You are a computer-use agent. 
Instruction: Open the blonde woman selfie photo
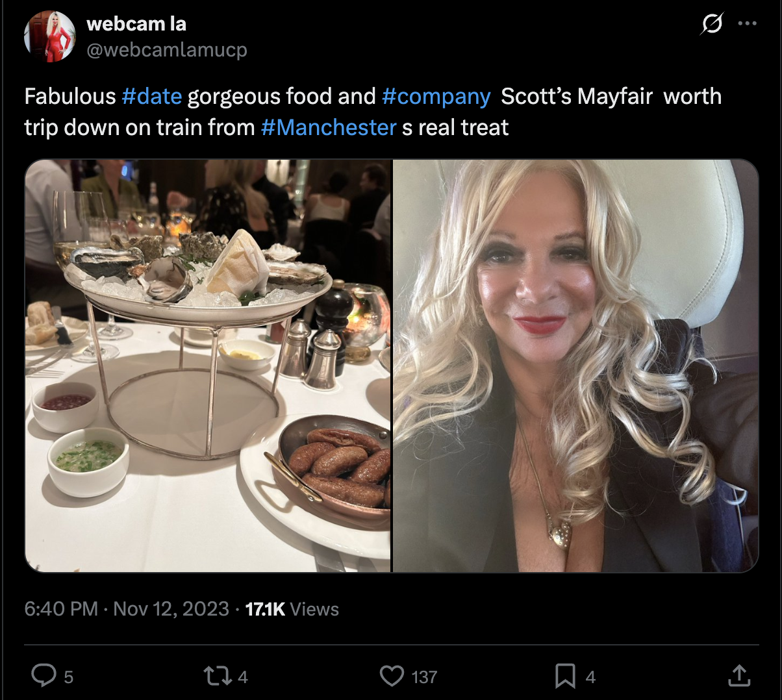click(x=576, y=366)
